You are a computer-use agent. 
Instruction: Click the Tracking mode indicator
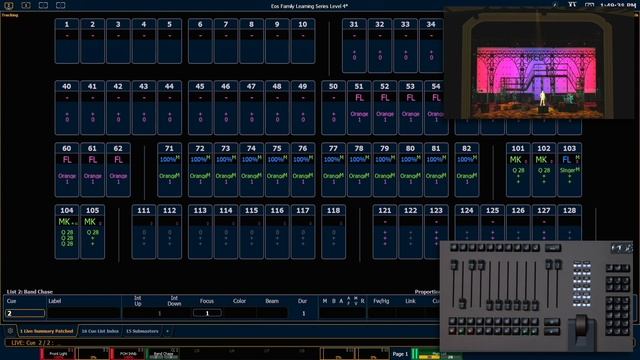[x=10, y=15]
